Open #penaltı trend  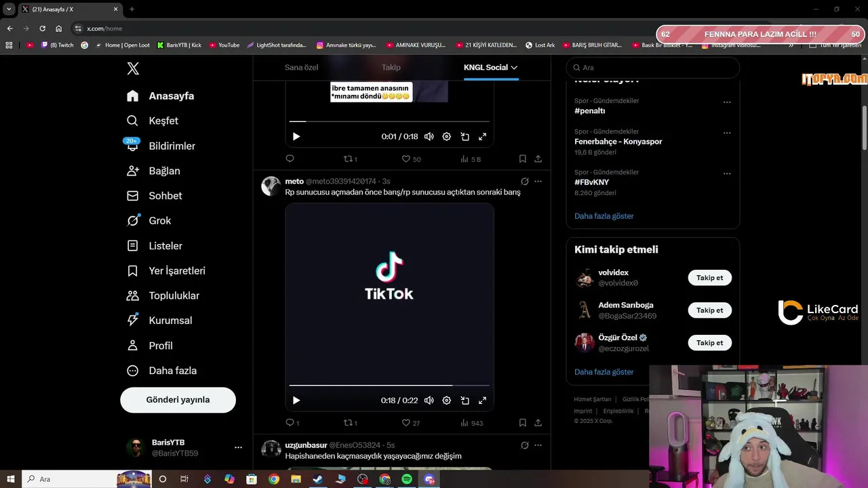[x=590, y=111]
